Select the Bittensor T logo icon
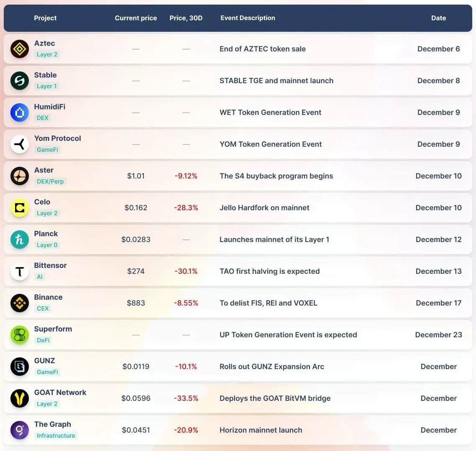Viewport: 476px width, 451px height. [x=20, y=271]
